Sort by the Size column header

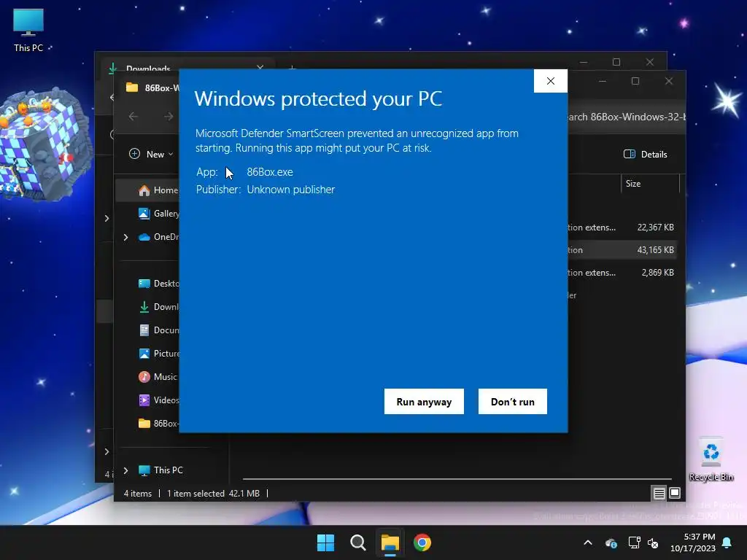click(650, 183)
